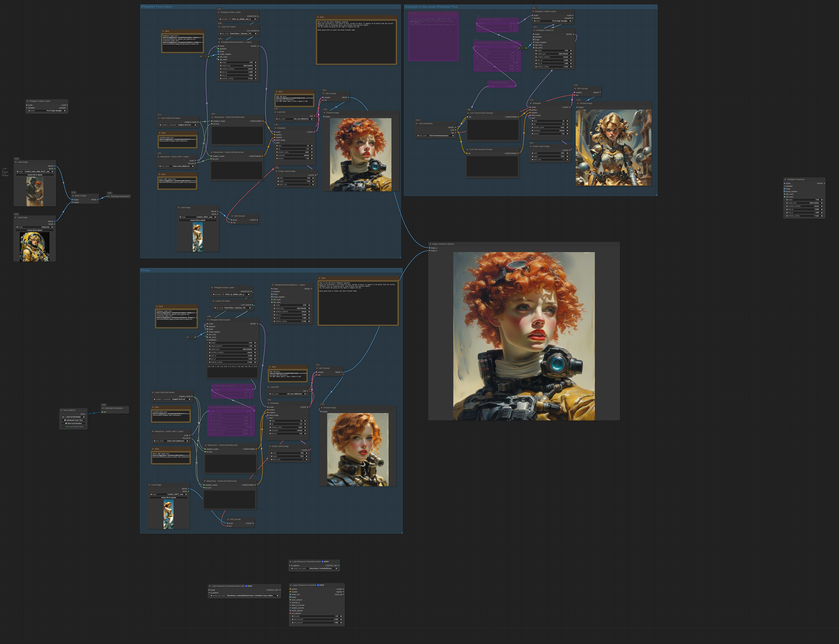This screenshot has width=839, height=644.
Task: Click the (Use Last Queued Seed) button
Action: [x=74, y=427]
